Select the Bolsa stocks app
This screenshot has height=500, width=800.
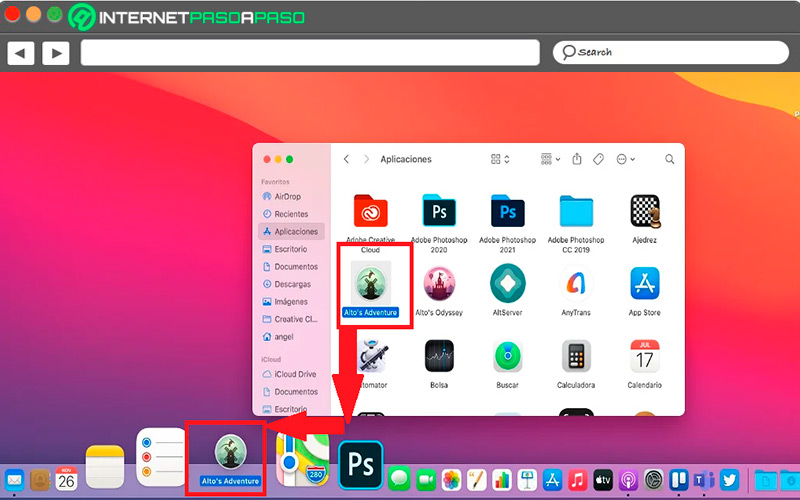coord(439,356)
